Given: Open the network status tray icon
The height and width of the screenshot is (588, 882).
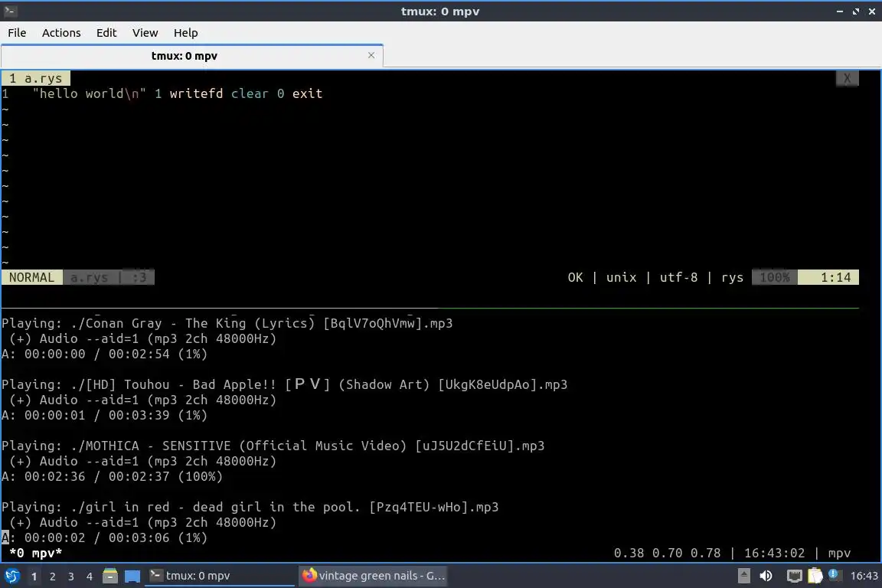Looking at the screenshot, I should coord(794,576).
